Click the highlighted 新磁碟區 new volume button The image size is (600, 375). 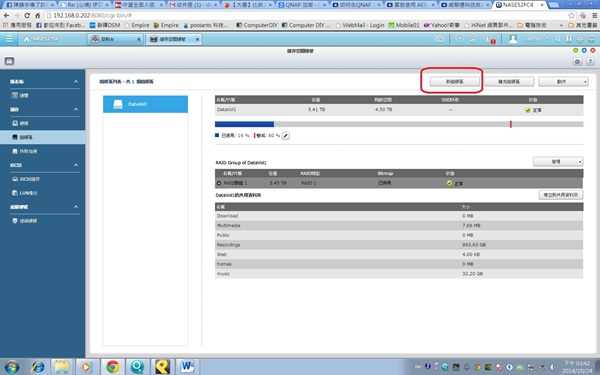[x=454, y=82]
